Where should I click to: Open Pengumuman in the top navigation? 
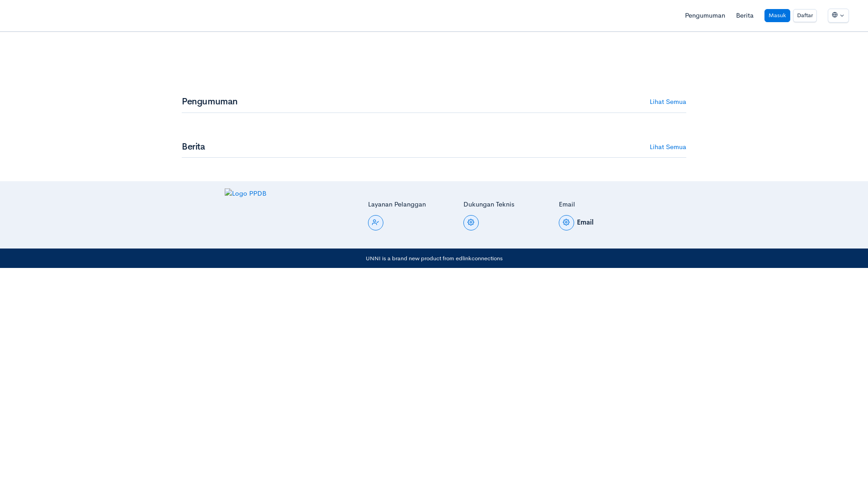click(x=704, y=15)
